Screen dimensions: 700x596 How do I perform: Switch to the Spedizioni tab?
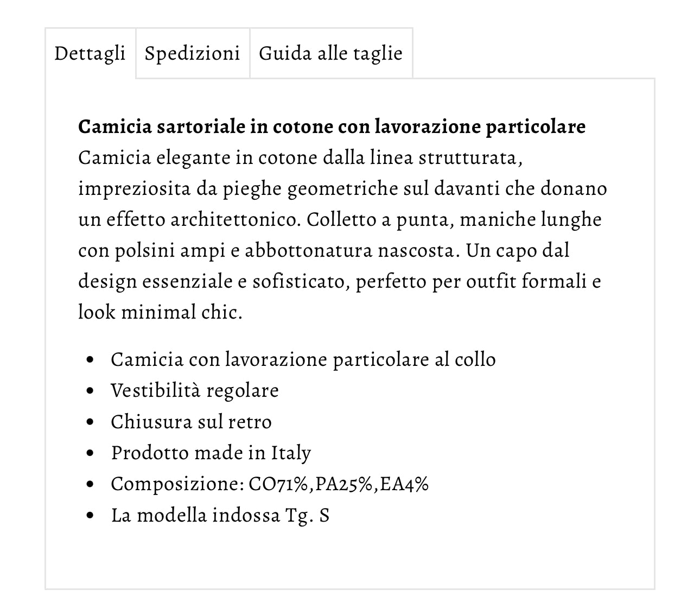pos(192,53)
